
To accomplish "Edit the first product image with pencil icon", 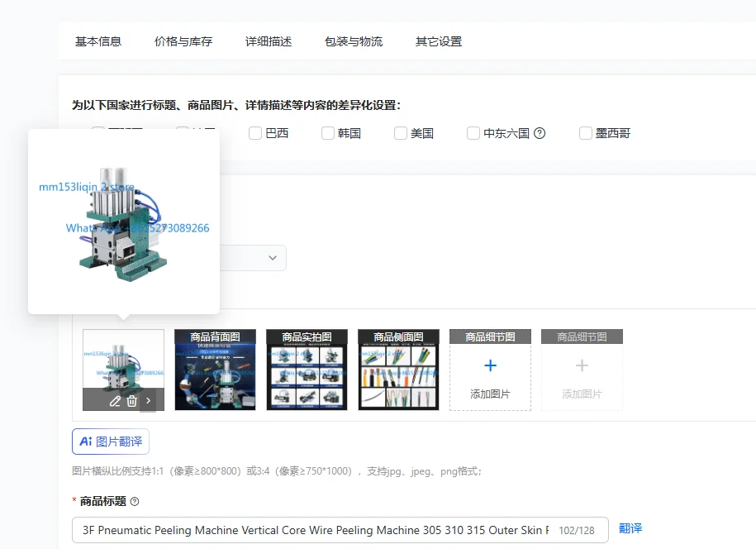I will 115,401.
